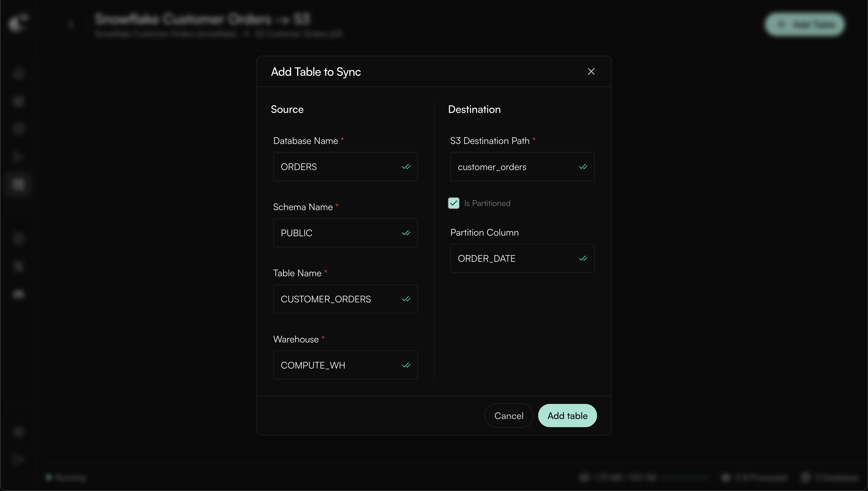This screenshot has width=868, height=491.
Task: Click the Partition Column label
Action: pyautogui.click(x=484, y=232)
